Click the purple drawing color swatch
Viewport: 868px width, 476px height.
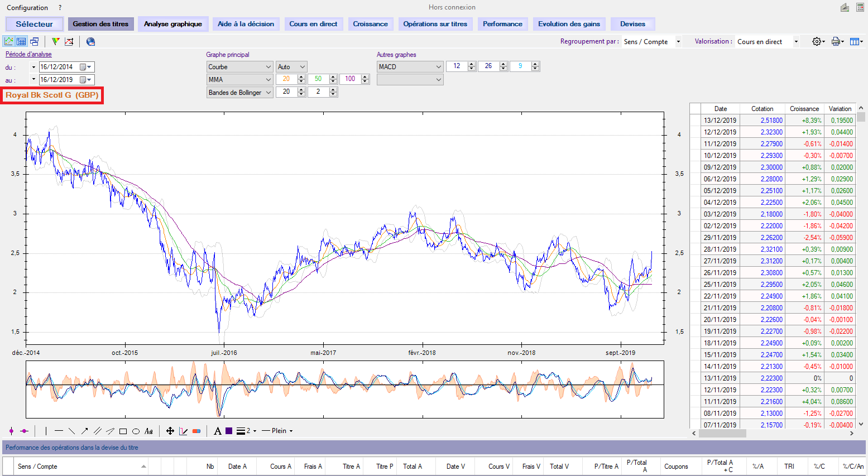click(229, 431)
